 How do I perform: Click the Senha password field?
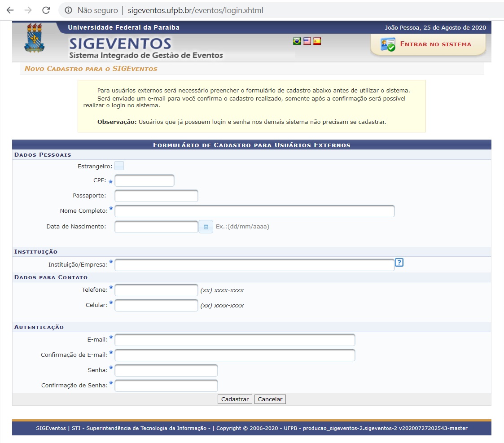click(x=166, y=370)
